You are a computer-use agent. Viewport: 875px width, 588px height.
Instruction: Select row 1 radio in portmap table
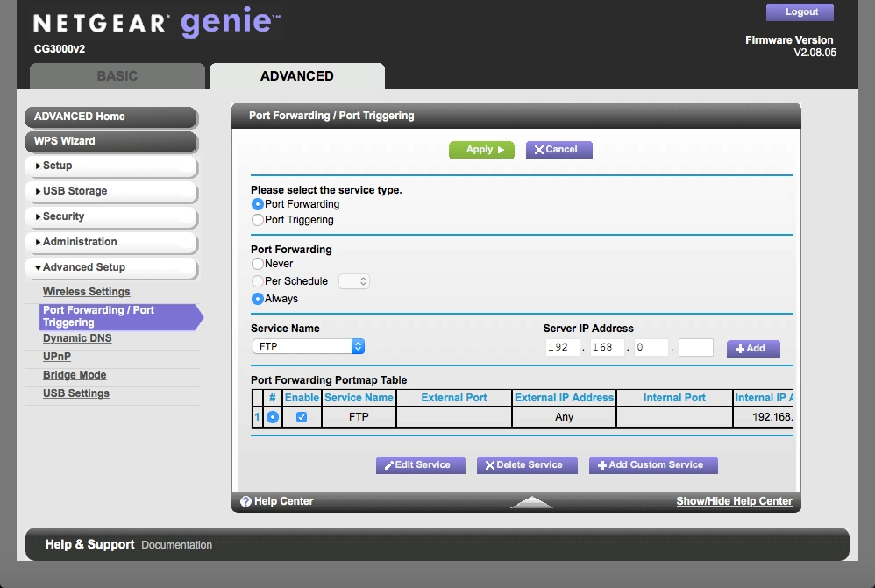click(x=273, y=417)
